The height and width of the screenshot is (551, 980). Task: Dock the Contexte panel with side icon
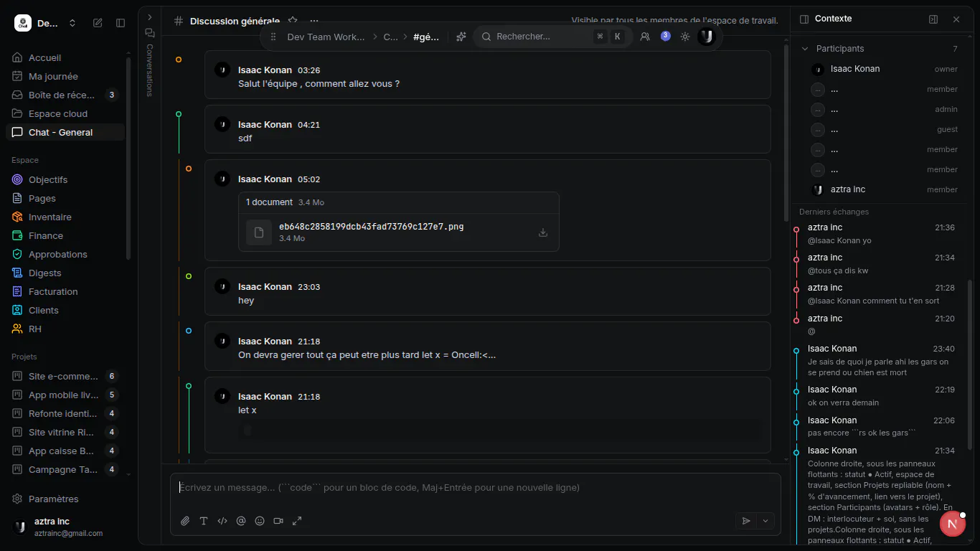click(x=933, y=19)
